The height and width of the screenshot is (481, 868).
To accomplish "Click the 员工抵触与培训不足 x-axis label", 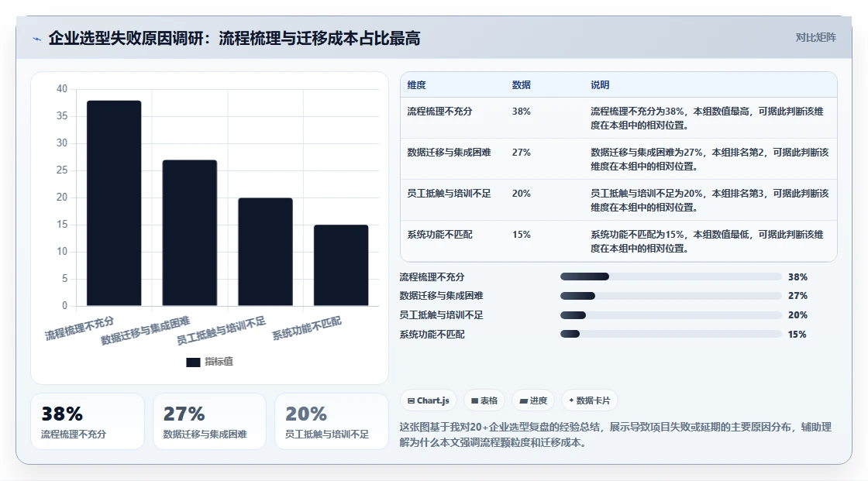I will point(221,330).
